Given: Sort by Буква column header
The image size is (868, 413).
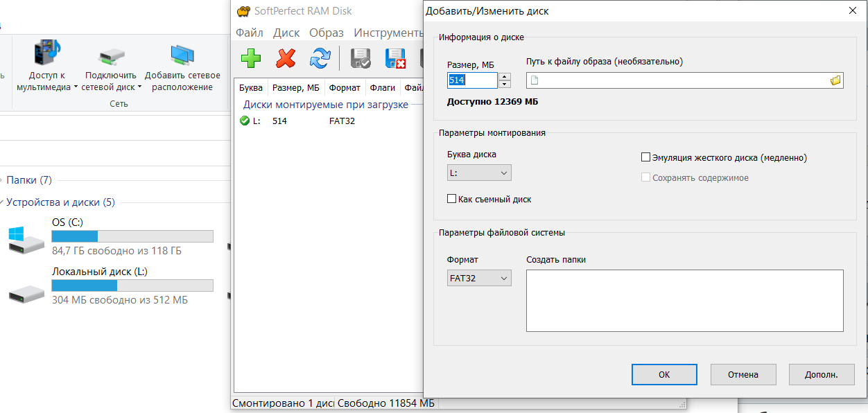Looking at the screenshot, I should pos(251,87).
